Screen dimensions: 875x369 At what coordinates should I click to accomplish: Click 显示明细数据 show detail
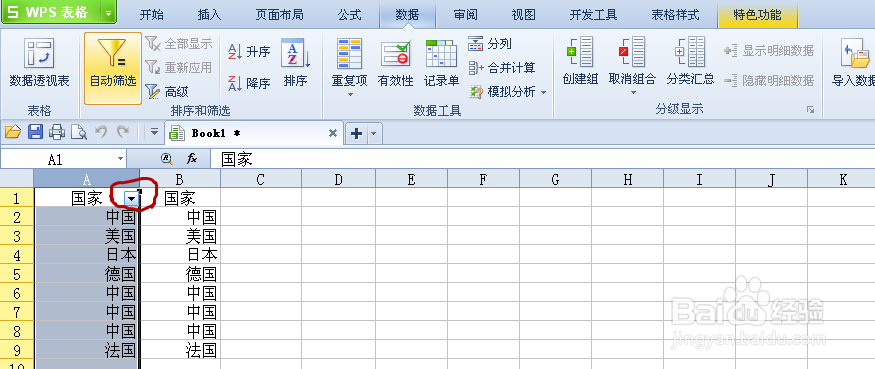pos(768,51)
